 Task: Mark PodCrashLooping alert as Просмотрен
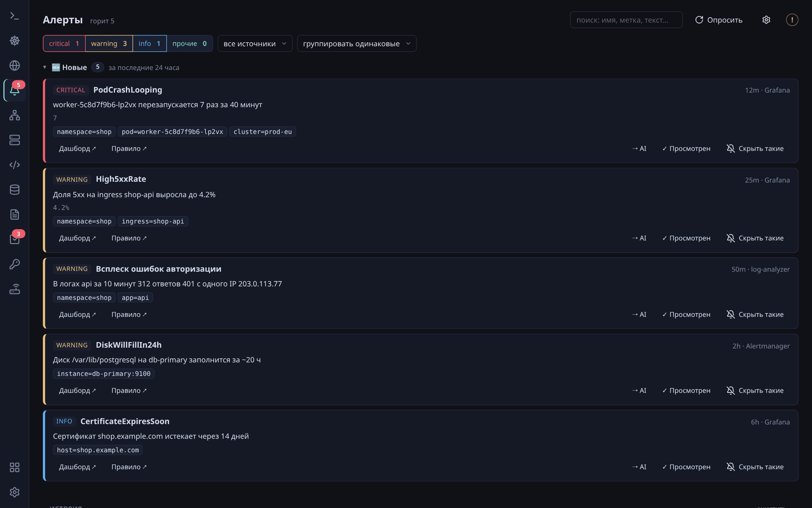coord(686,149)
